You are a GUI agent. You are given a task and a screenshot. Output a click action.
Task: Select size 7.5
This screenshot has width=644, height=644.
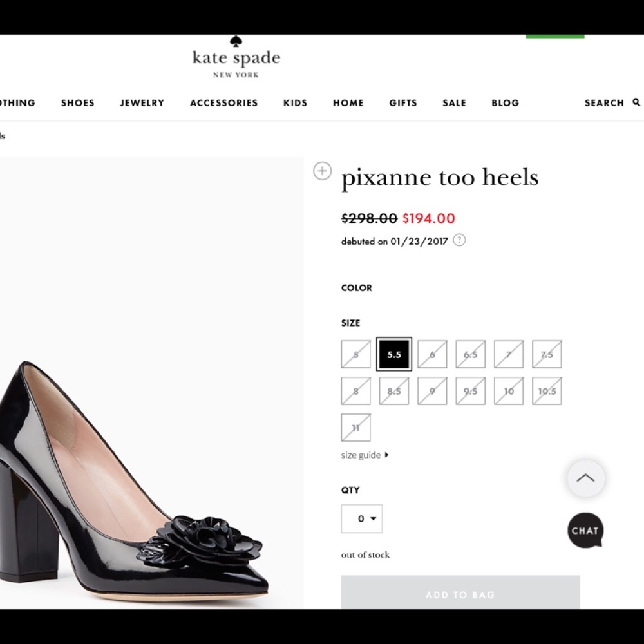point(547,354)
